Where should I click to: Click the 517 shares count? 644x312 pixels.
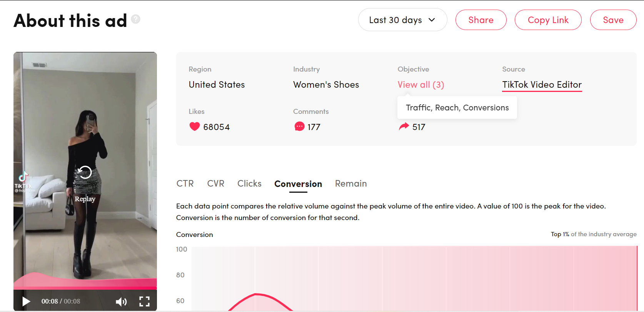[419, 127]
